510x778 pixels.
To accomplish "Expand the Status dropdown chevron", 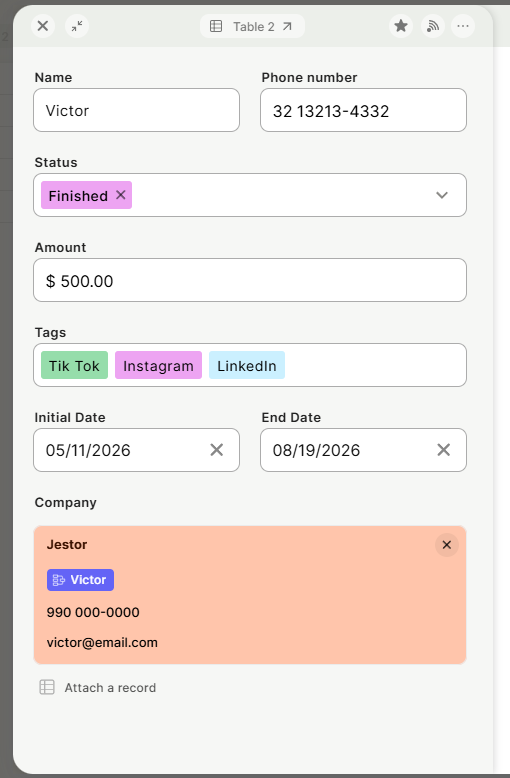I will 442,195.
